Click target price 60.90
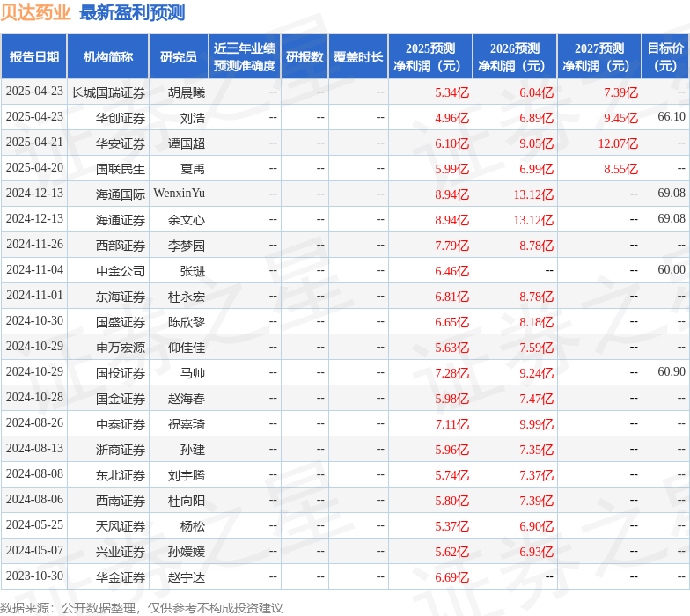 (672, 371)
